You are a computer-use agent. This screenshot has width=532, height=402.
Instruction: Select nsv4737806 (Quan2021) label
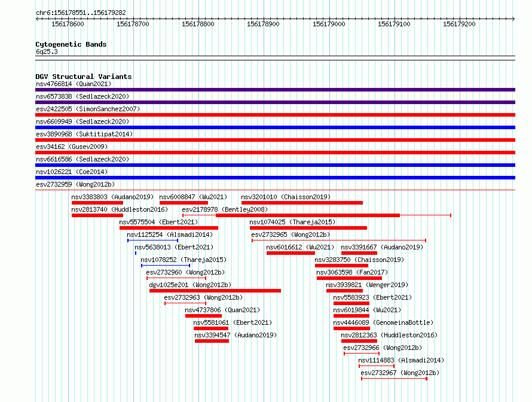[222, 310]
